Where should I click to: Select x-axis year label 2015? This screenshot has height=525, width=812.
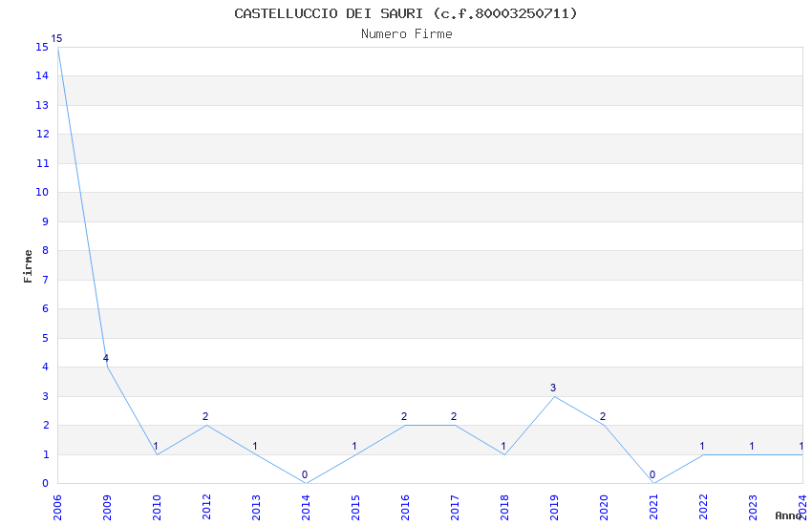point(355,508)
